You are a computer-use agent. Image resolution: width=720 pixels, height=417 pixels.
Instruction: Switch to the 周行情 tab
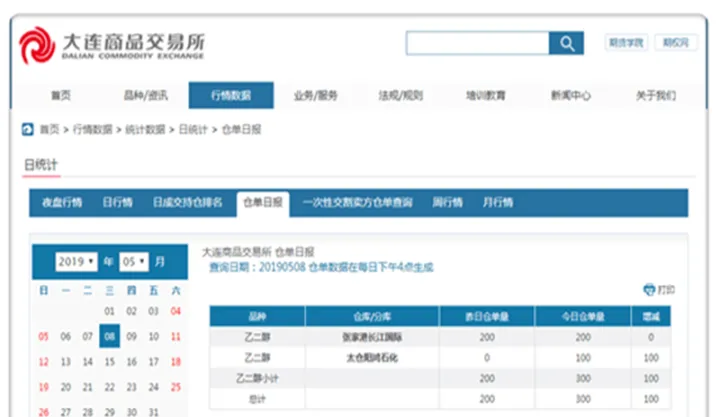pyautogui.click(x=448, y=203)
